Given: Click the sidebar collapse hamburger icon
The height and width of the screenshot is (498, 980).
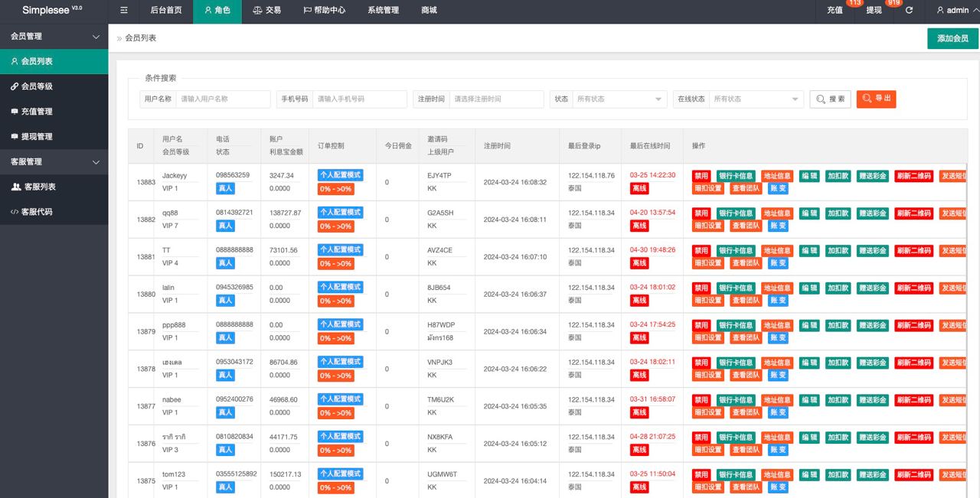Looking at the screenshot, I should (x=124, y=11).
